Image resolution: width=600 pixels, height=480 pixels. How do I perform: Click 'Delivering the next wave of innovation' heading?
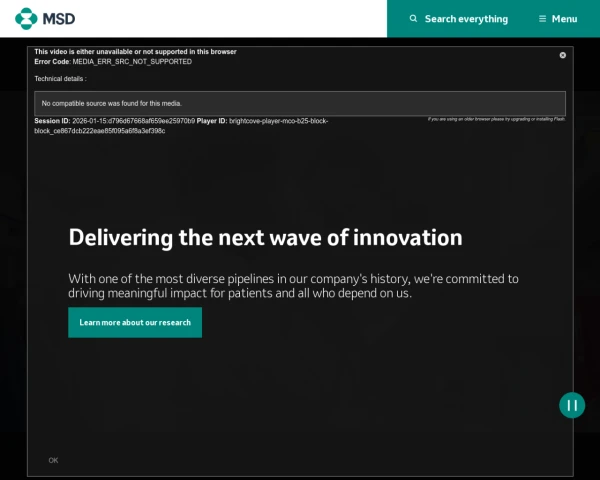point(266,237)
